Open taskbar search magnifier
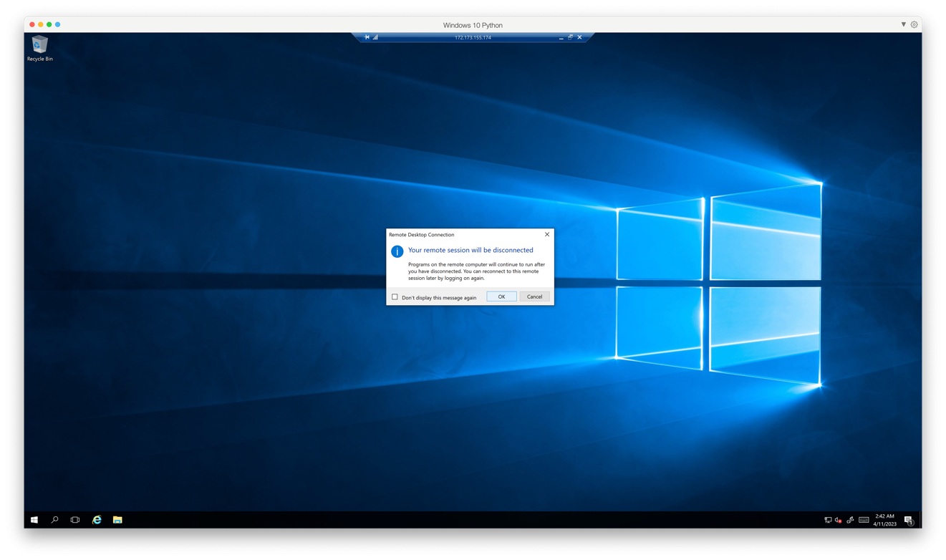This screenshot has width=946, height=560. 54,520
